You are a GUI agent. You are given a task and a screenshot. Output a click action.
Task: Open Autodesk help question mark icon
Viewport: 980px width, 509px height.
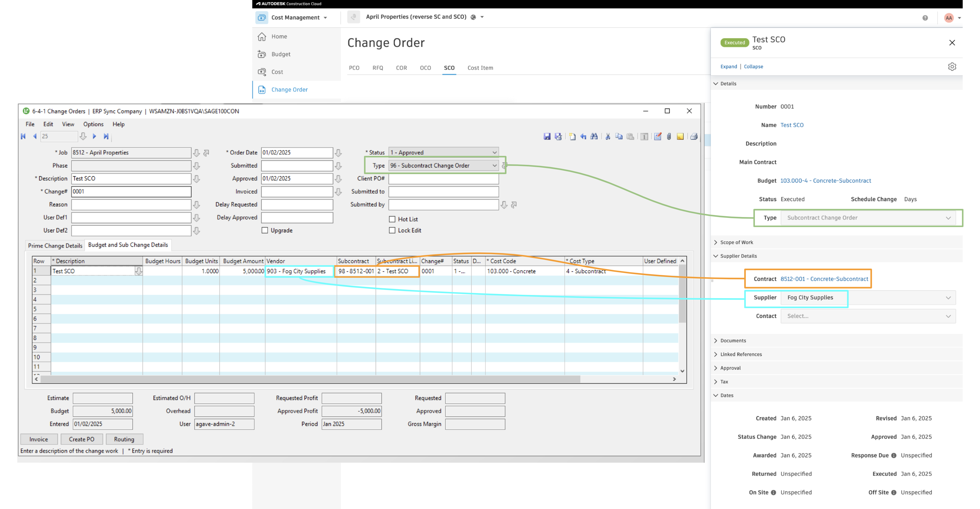pyautogui.click(x=925, y=18)
